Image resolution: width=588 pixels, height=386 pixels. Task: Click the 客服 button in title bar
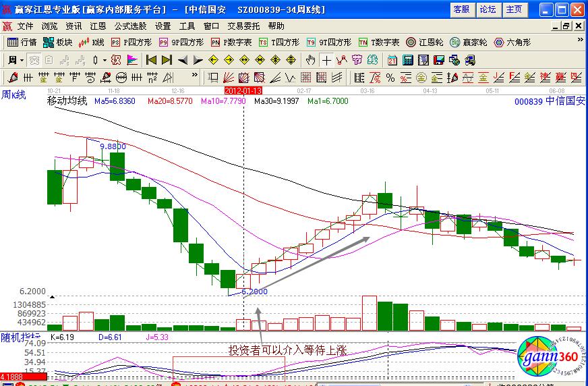click(461, 9)
